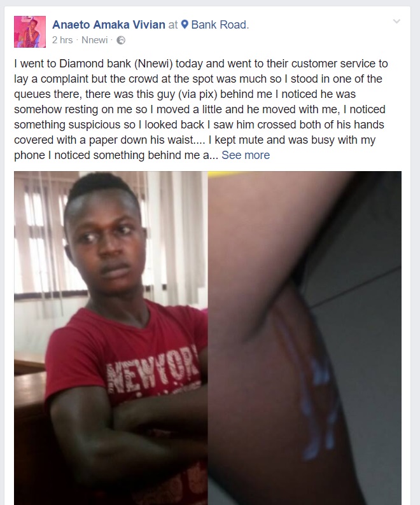The width and height of the screenshot is (420, 505).
Task: Open the Nnewi city link
Action: [x=94, y=40]
